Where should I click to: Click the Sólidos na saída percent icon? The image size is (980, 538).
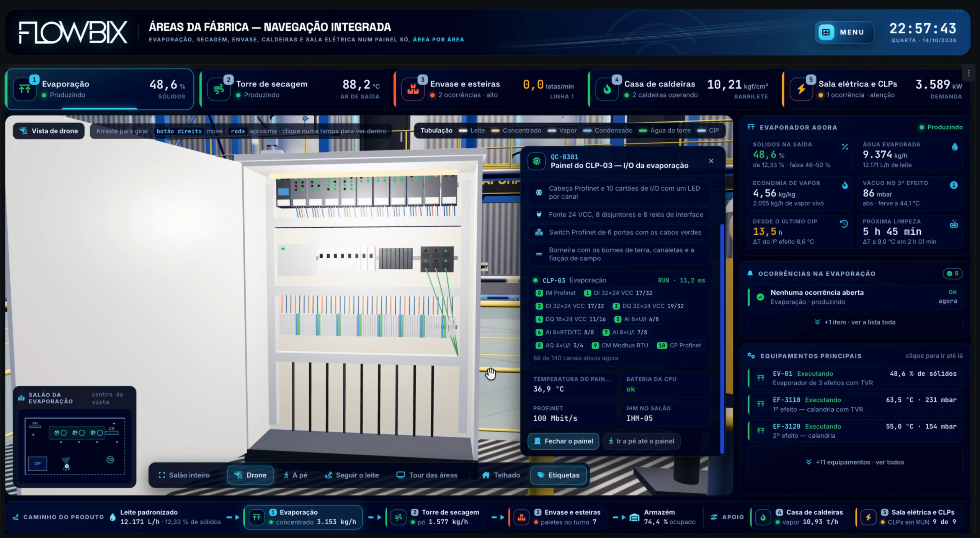click(845, 147)
